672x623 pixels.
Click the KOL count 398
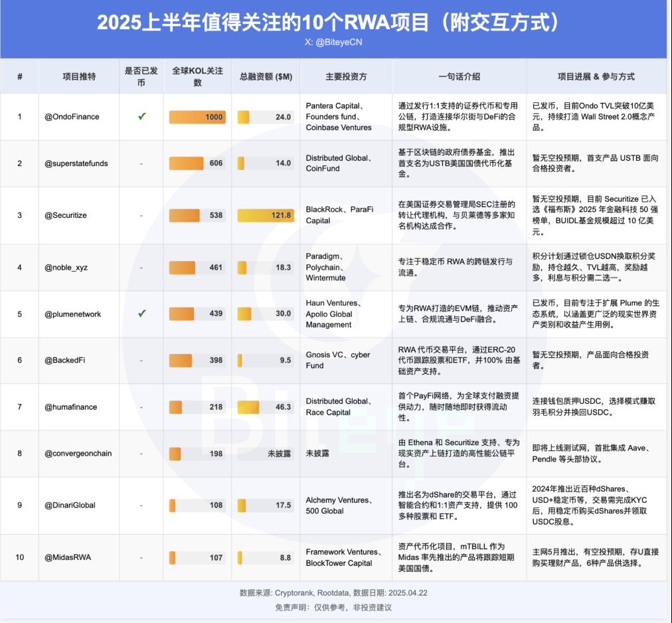point(216,360)
